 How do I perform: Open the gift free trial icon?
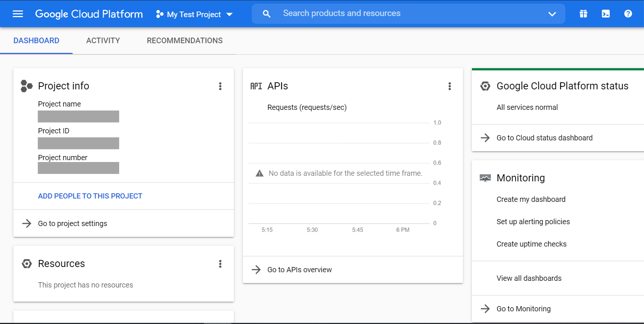[583, 14]
